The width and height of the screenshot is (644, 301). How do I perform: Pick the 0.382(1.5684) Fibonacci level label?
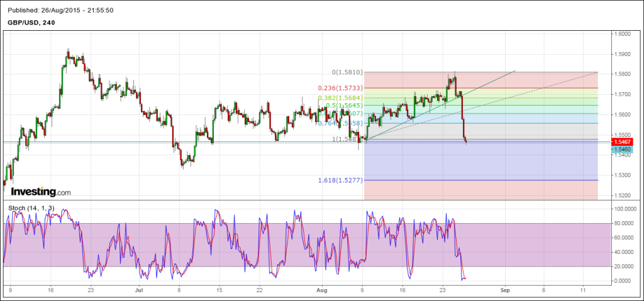(340, 97)
